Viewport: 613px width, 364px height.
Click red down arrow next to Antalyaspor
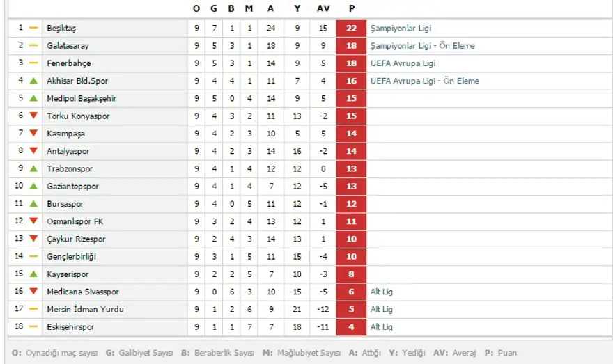(33, 151)
